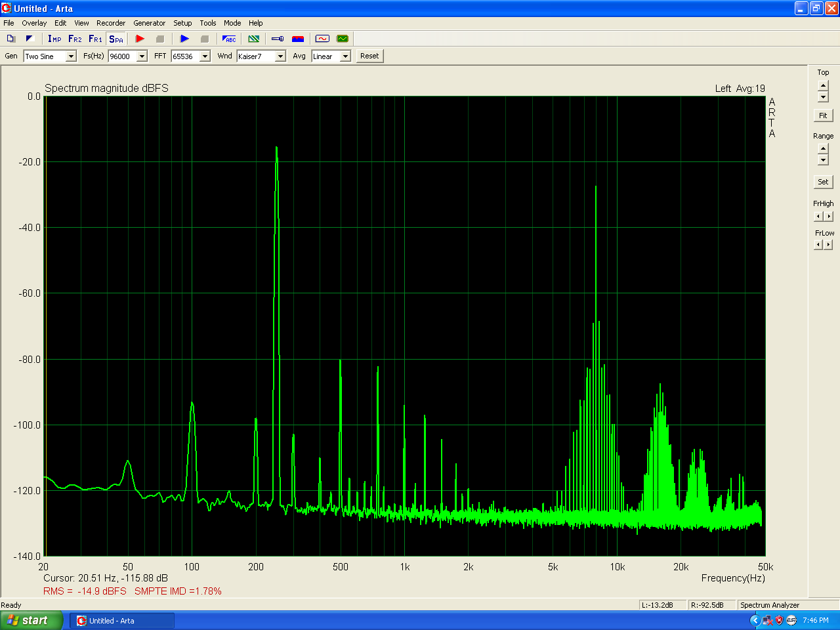840x630 pixels.
Task: Click the tray expand chevron
Action: (x=755, y=620)
